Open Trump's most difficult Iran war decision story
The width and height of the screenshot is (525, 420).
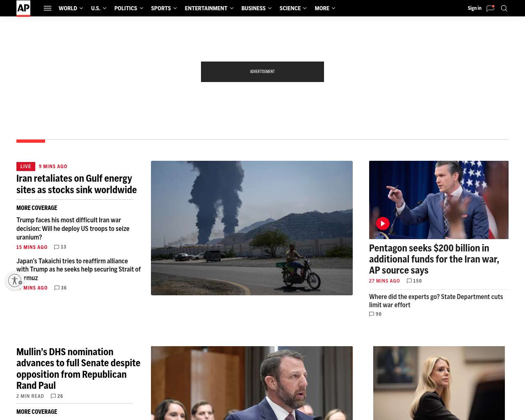coord(73,229)
